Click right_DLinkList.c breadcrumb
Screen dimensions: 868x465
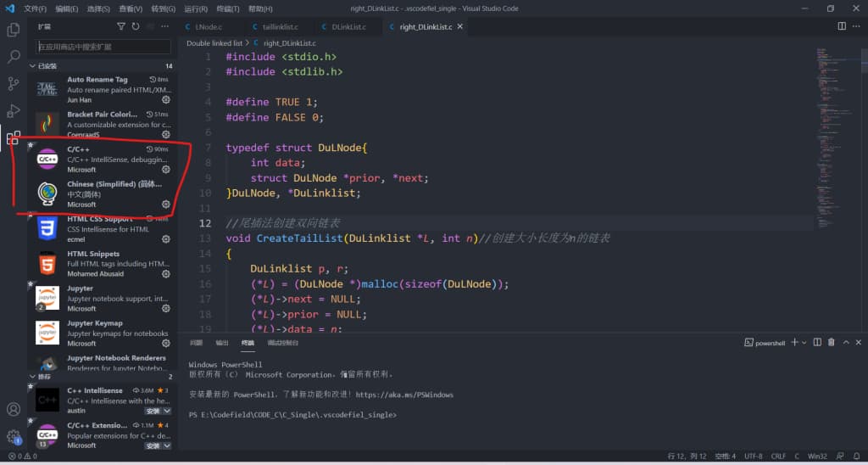click(x=290, y=43)
